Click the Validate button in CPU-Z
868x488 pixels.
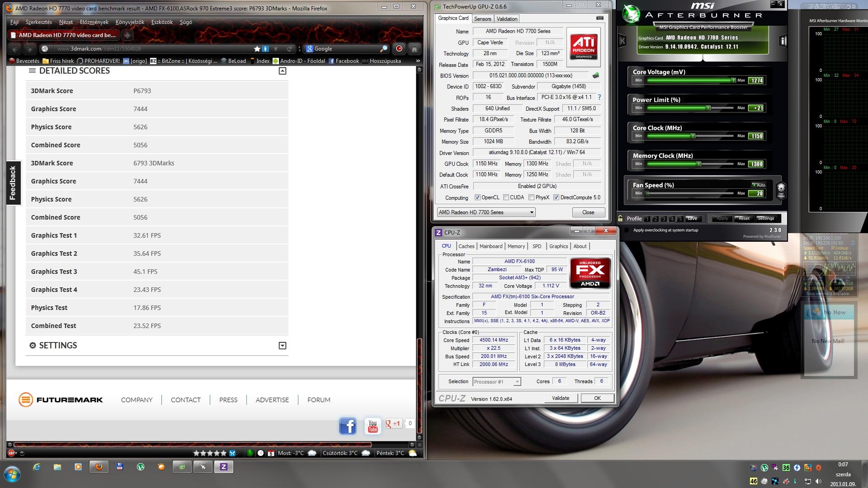tap(560, 398)
